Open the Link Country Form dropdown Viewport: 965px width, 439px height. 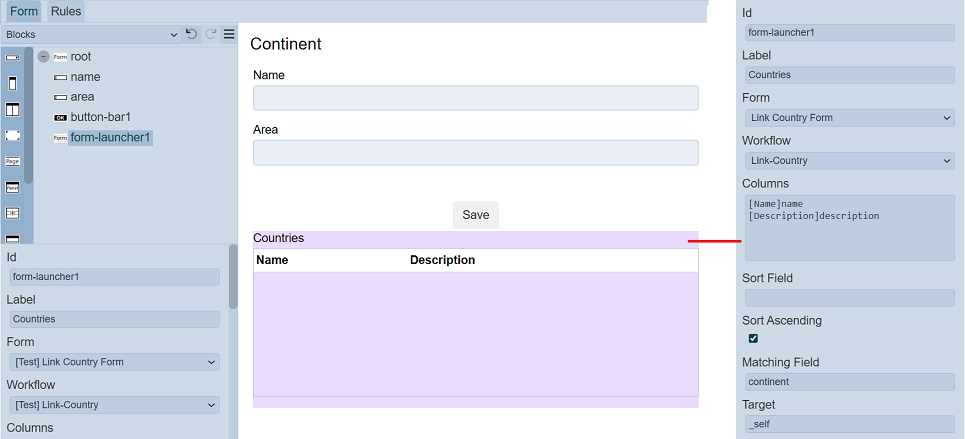[x=849, y=118]
